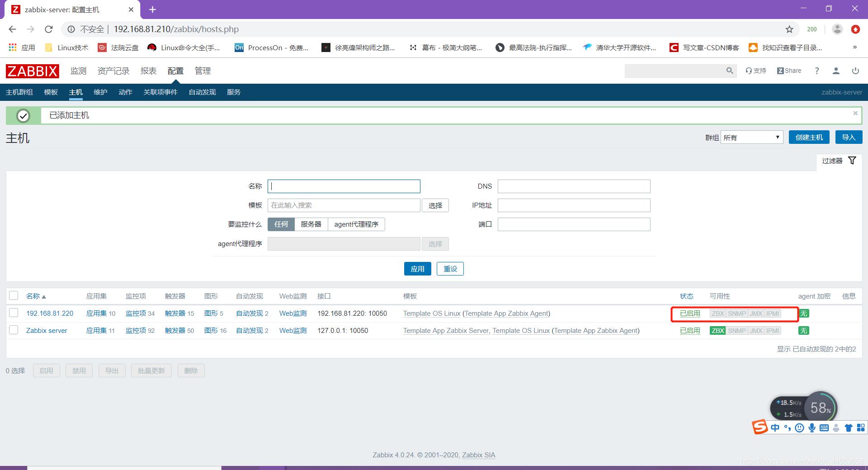This screenshot has width=868, height=470.
Task: Open Zabbix Share link
Action: pos(789,71)
